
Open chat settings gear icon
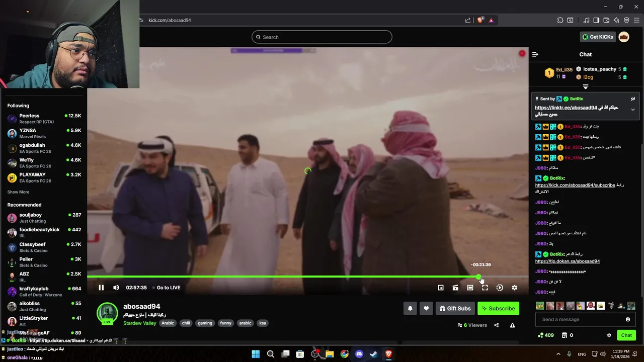point(609,335)
